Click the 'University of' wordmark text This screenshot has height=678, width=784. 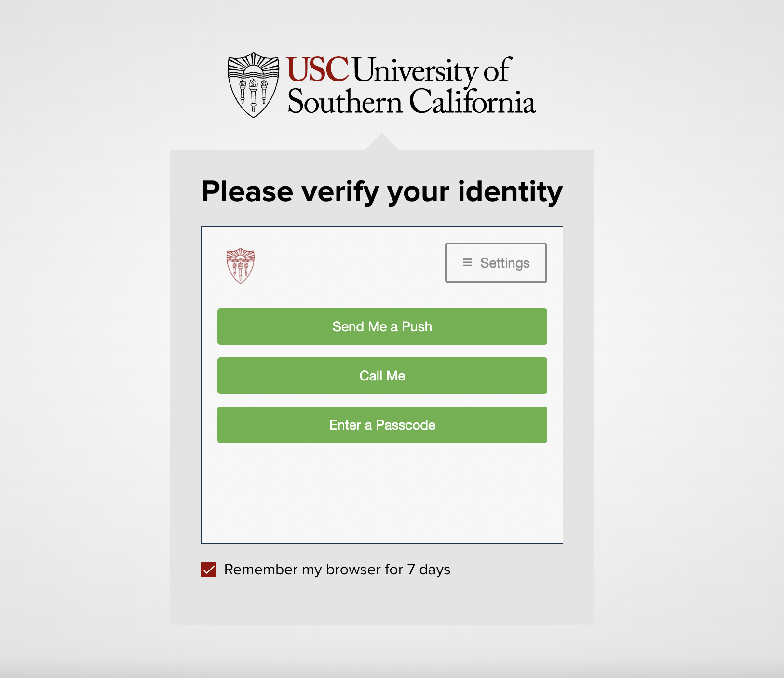coord(432,70)
